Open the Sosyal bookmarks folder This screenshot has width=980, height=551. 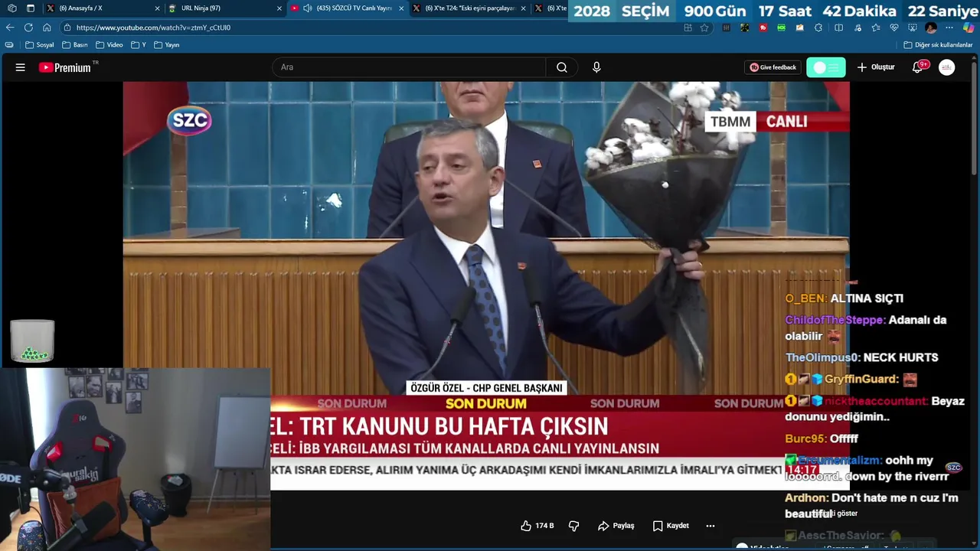40,45
